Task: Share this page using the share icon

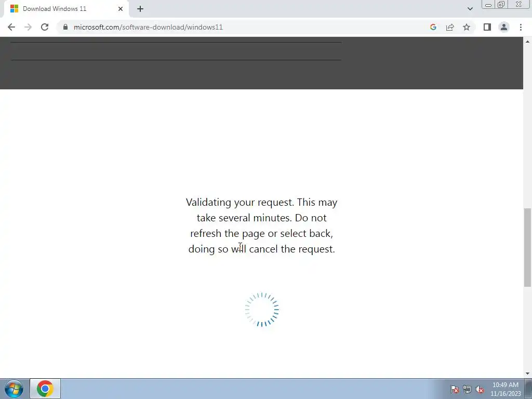Action: [450, 27]
